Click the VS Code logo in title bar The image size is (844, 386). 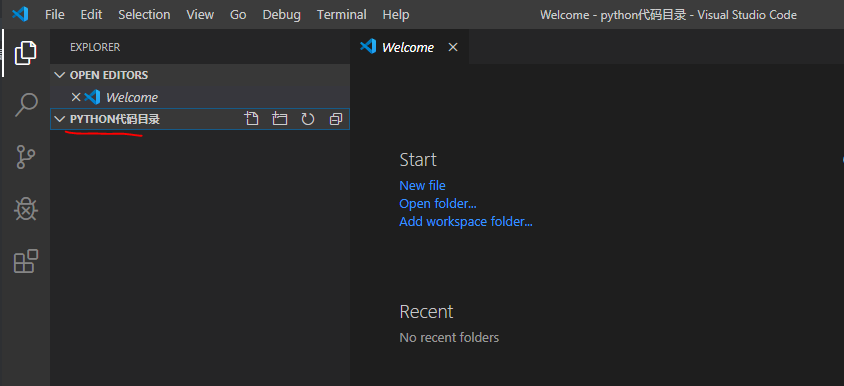[x=20, y=14]
